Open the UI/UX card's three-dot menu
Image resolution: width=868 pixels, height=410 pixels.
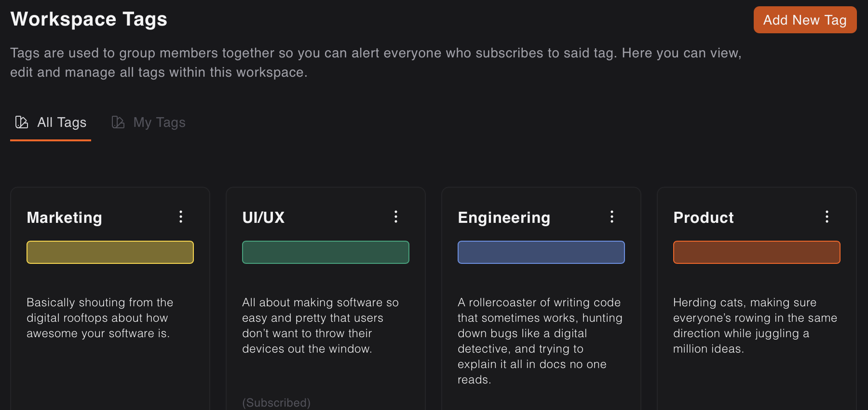tap(396, 217)
